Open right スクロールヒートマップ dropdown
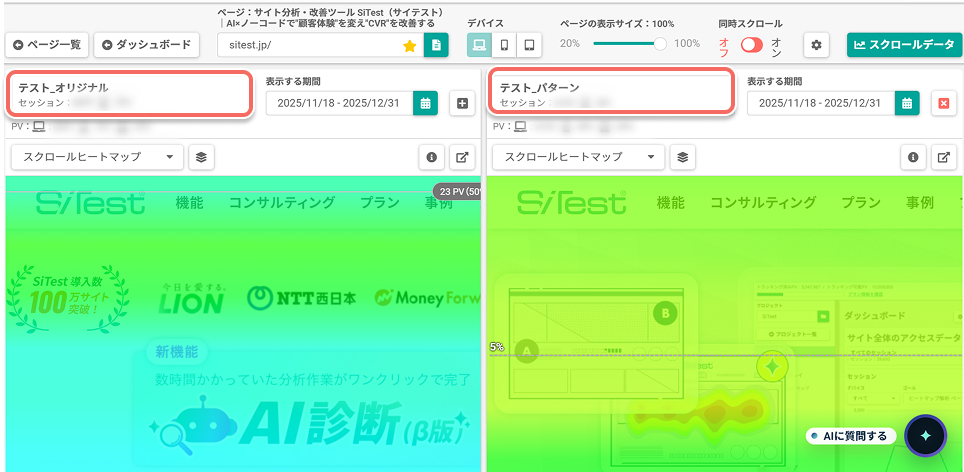The image size is (964, 472). point(579,157)
